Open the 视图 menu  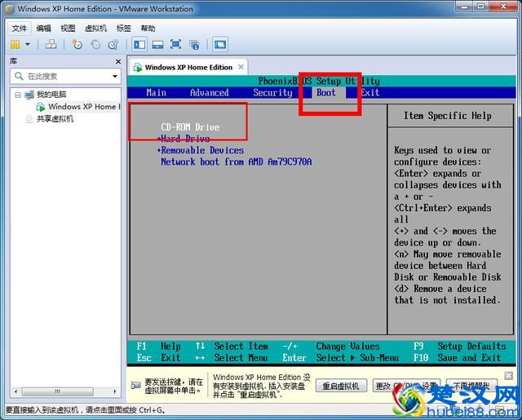pos(68,29)
